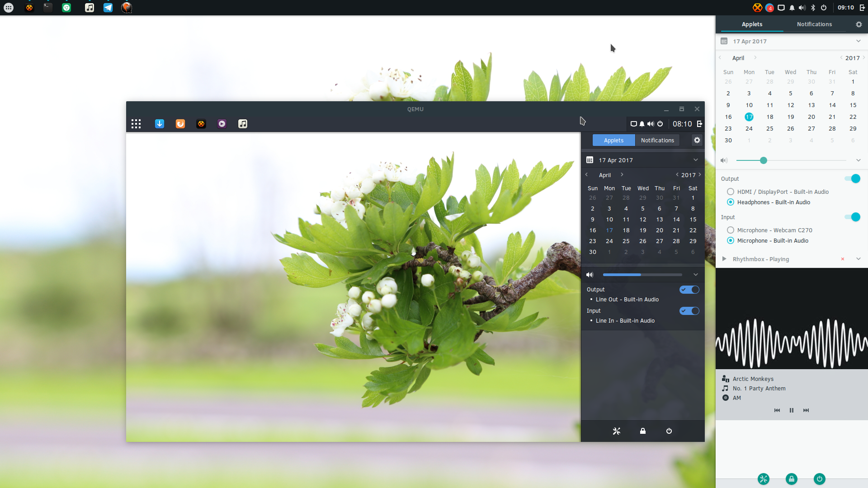Click teal power button at host sidebar bottom
This screenshot has height=488, width=868.
820,479
